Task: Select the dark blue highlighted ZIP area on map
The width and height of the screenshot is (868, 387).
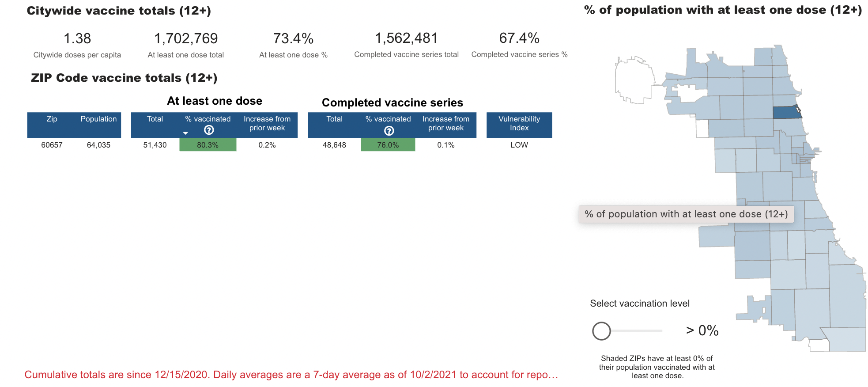Action: (x=785, y=113)
